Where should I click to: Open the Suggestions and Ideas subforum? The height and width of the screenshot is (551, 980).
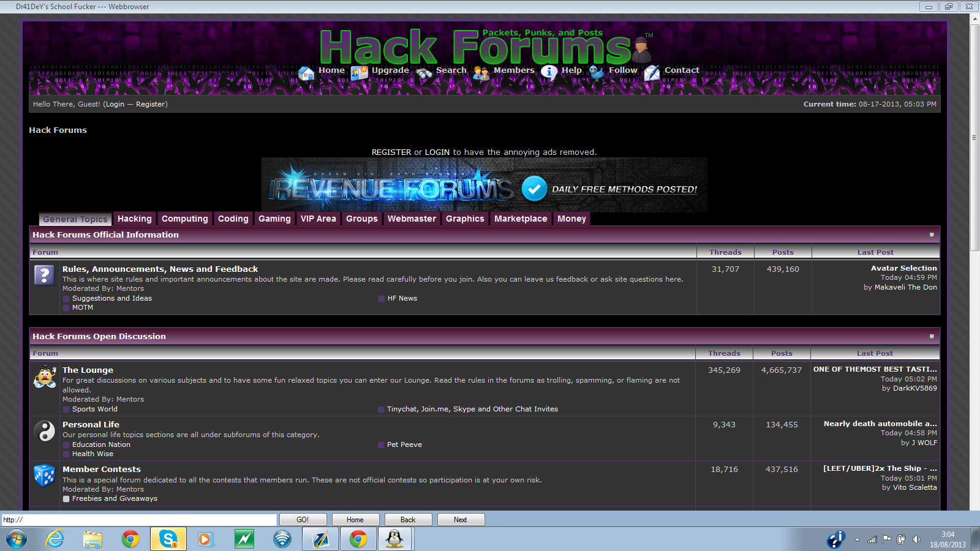112,298
